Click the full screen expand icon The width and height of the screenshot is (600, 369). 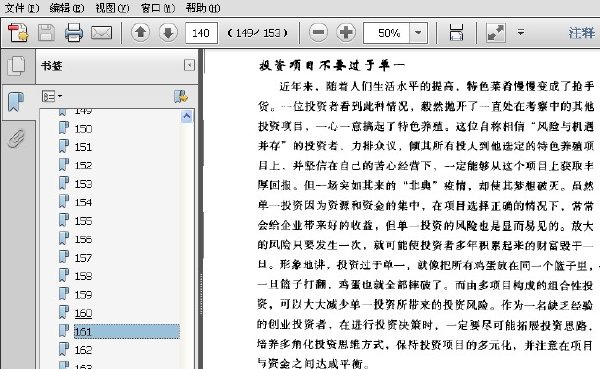[496, 33]
